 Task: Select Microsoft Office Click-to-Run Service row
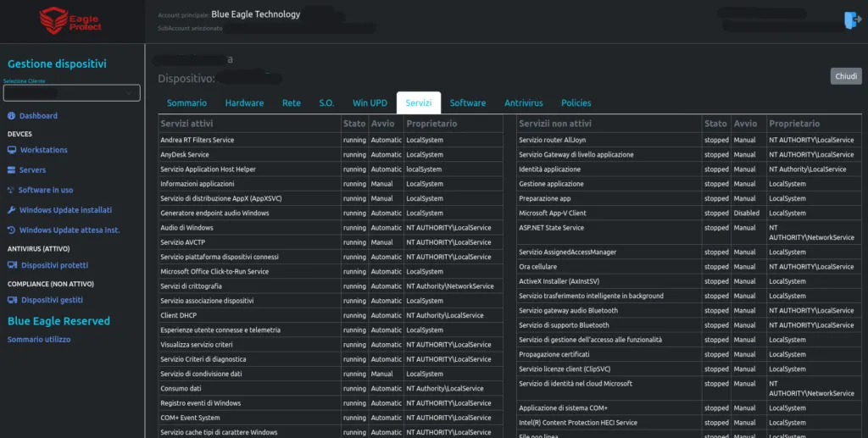tap(331, 272)
